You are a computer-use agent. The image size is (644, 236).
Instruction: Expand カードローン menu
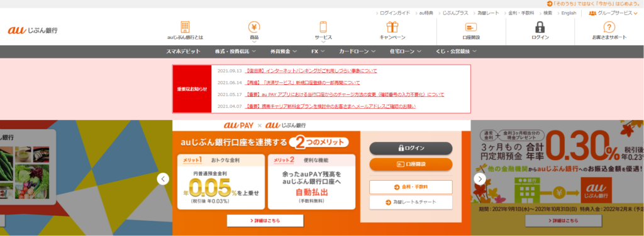click(357, 51)
